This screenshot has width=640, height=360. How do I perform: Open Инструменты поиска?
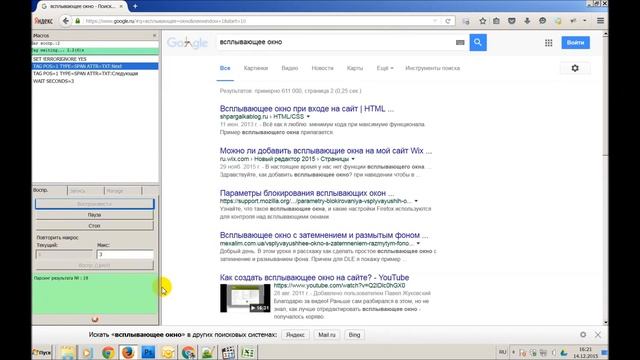point(432,68)
